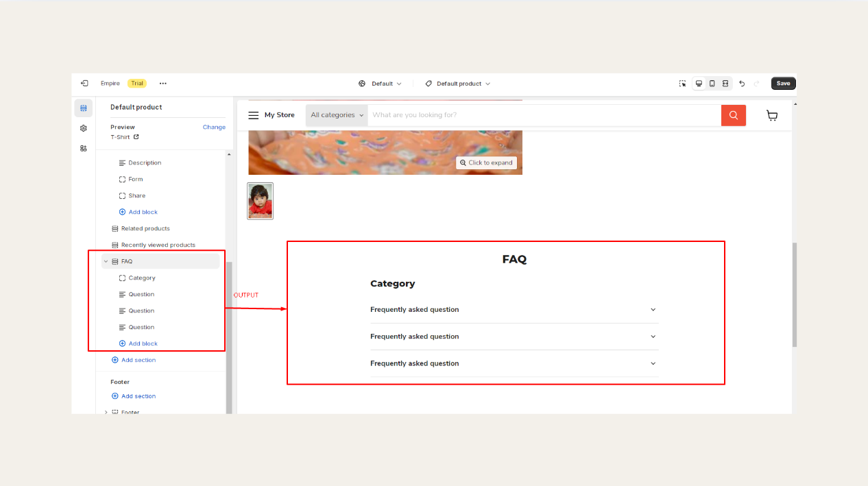Click the redo arrow
Viewport: 868px width, 486px height.
coord(757,84)
